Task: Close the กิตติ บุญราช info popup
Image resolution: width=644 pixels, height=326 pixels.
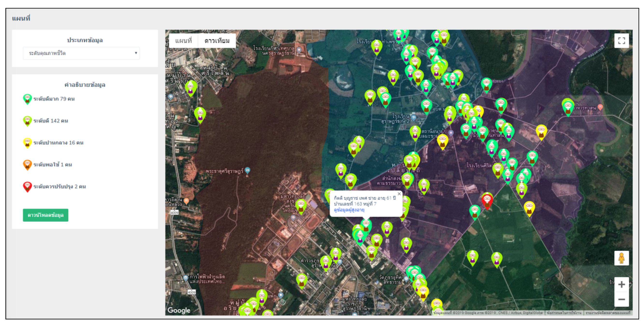Action: 399,194
